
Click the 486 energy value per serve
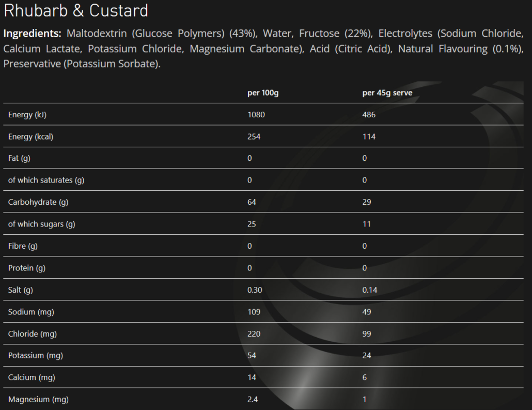pos(369,115)
